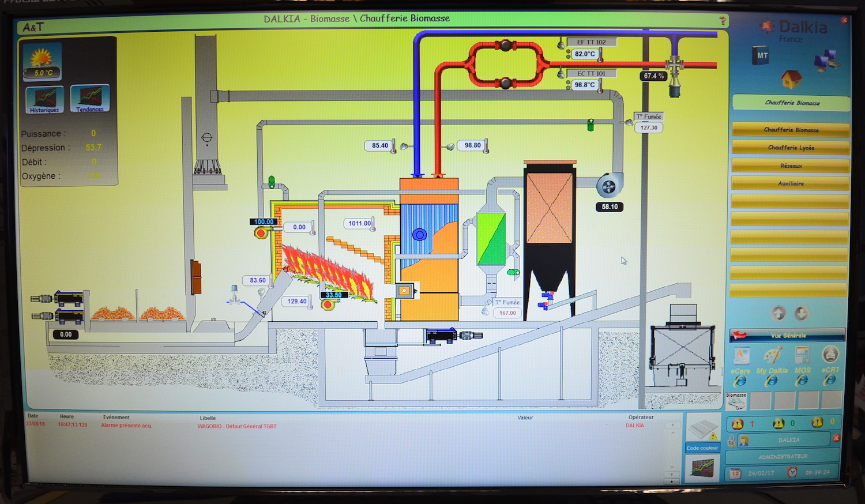Click the Biomasse truck thumbnail
The image size is (865, 504).
pyautogui.click(x=736, y=401)
